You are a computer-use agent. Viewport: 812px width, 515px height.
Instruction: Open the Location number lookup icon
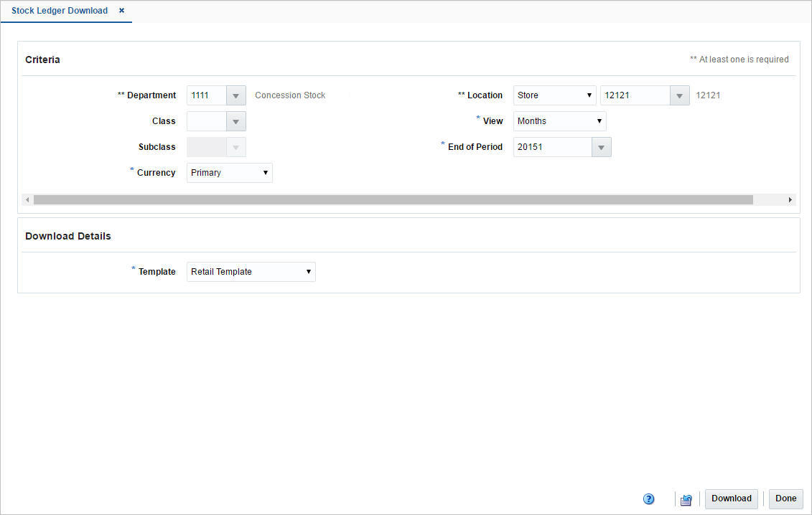point(679,95)
